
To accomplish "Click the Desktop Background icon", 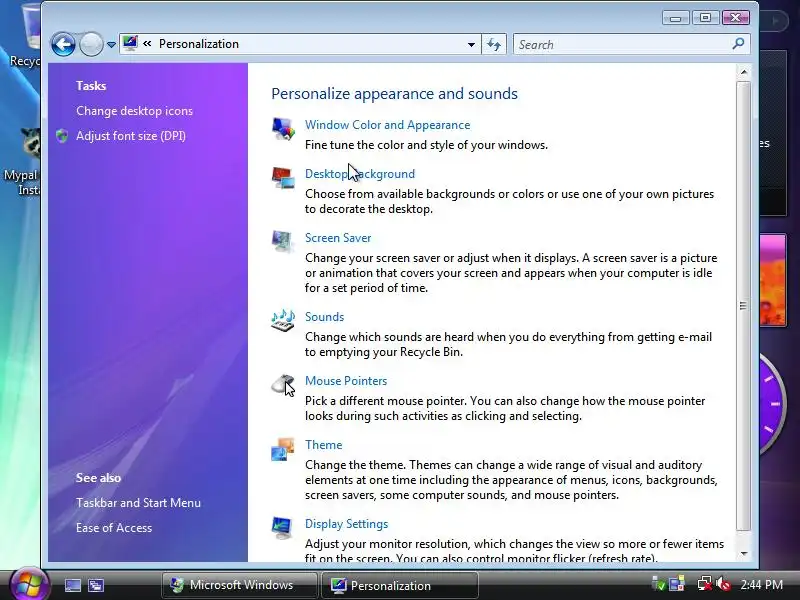I will tap(283, 178).
